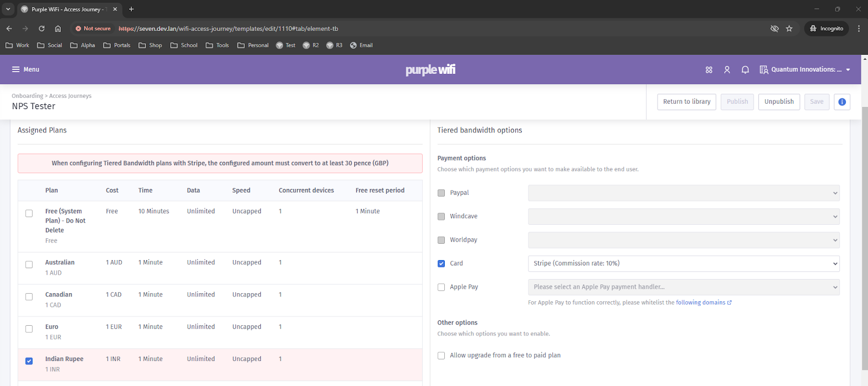Toggle the Worldpay payment checkbox

click(441, 240)
